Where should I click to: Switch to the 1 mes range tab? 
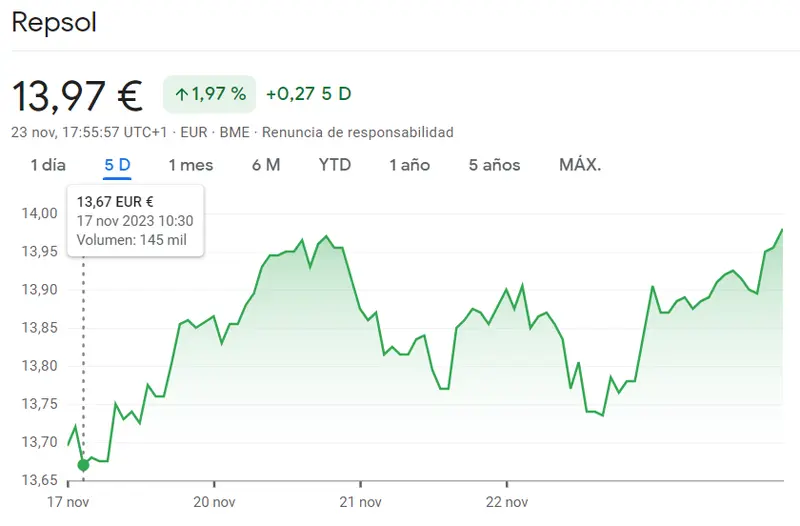tap(191, 165)
